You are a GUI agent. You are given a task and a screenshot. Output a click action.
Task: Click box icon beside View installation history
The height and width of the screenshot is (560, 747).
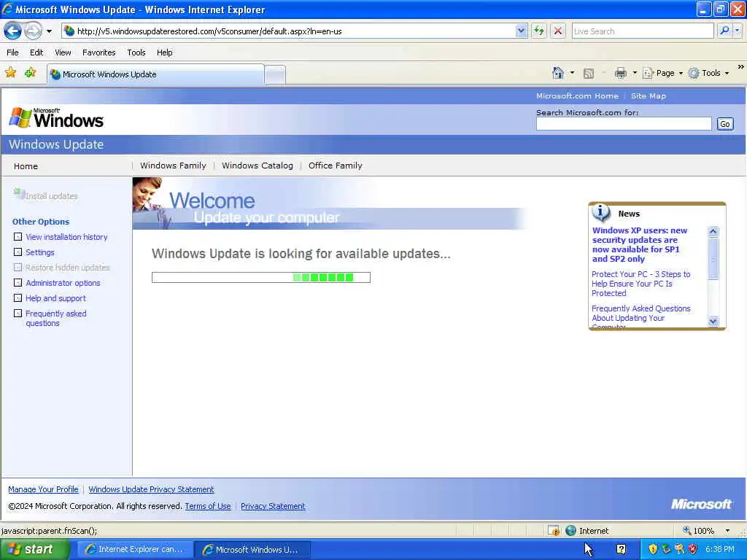pyautogui.click(x=18, y=237)
